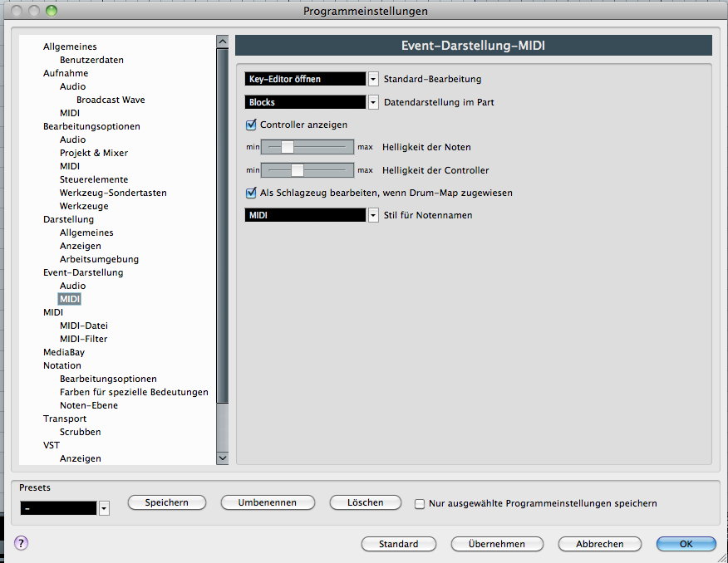Select the Werkzeug-Sondertasten tree item
Screen dimensions: 728x563
tap(113, 193)
